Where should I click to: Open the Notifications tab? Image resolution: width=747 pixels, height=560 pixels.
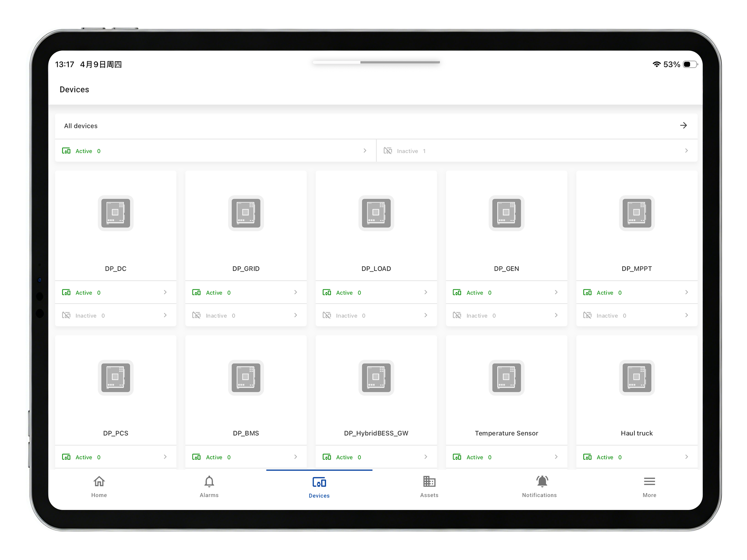coord(539,487)
